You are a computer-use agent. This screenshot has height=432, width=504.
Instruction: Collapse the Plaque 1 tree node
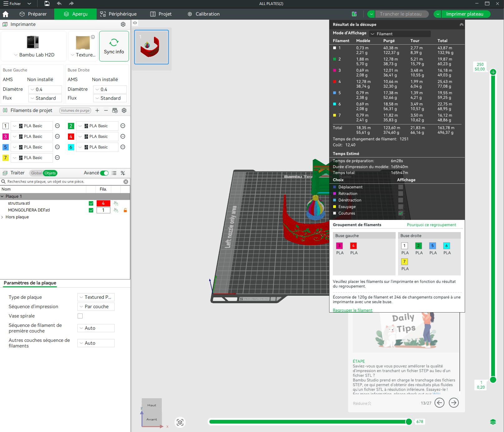[x=2, y=197]
